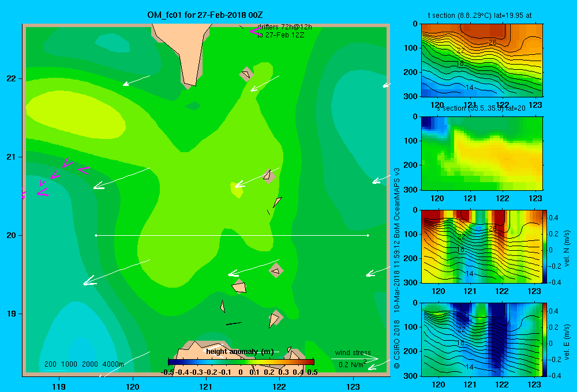This screenshot has width=577, height=392.
Task: Click the '0.4' tick on the vel. N scale
Action: [553, 218]
